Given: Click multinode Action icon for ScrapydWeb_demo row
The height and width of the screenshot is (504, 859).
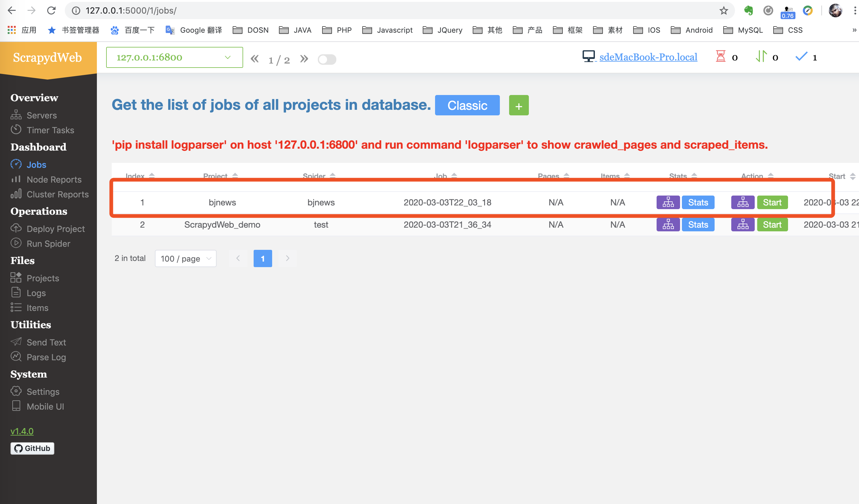Looking at the screenshot, I should (x=742, y=225).
